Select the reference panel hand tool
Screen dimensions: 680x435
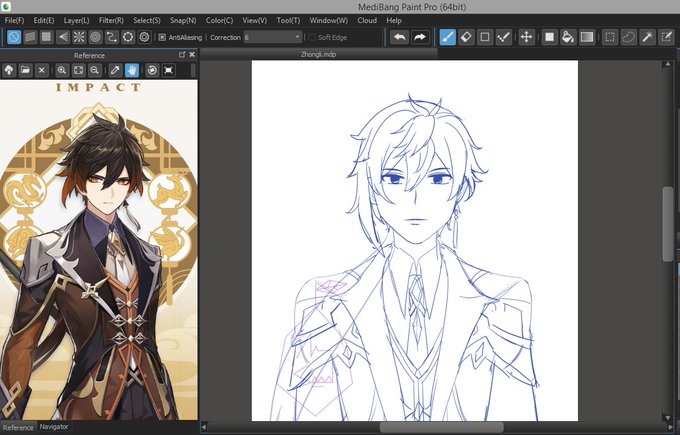point(132,70)
